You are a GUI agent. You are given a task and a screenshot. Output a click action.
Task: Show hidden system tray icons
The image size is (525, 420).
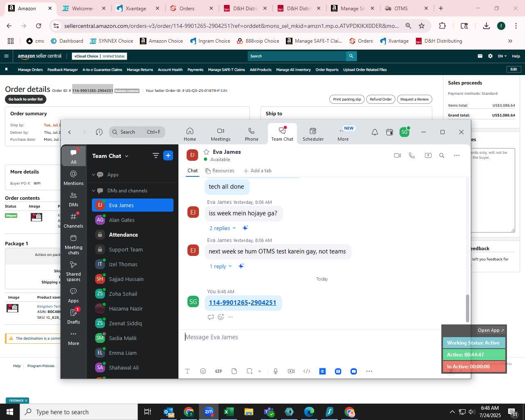(452, 412)
